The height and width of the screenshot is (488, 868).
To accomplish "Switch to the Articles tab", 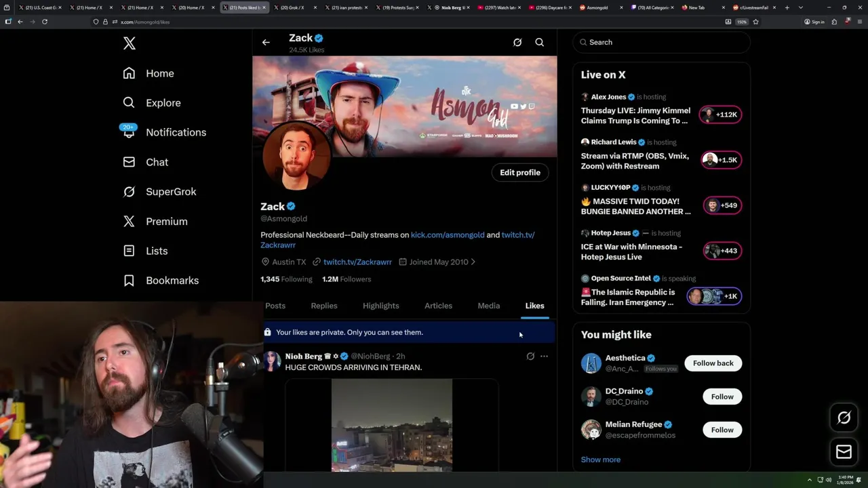I will point(438,306).
